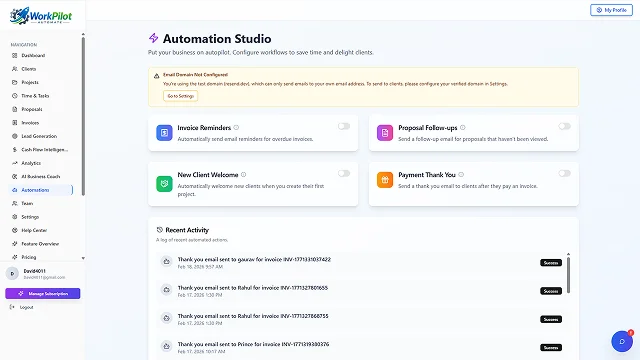Click the Feature Overview sparkle icon
The height and width of the screenshot is (360, 640).
[15, 244]
